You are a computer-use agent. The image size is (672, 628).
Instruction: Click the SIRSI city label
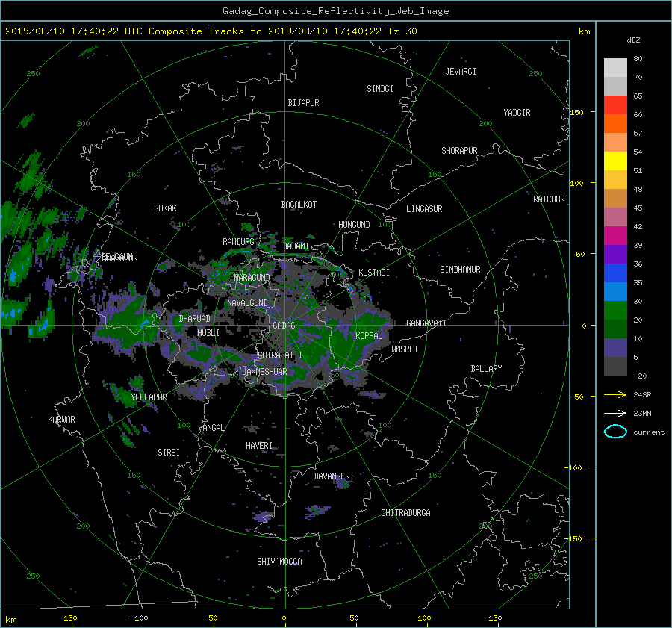[x=169, y=453]
